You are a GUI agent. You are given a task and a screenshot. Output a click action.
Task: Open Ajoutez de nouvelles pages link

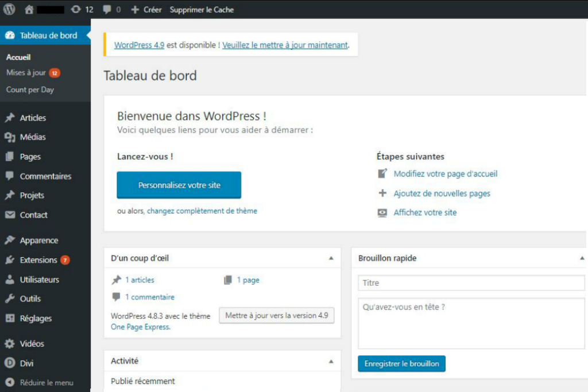442,193
